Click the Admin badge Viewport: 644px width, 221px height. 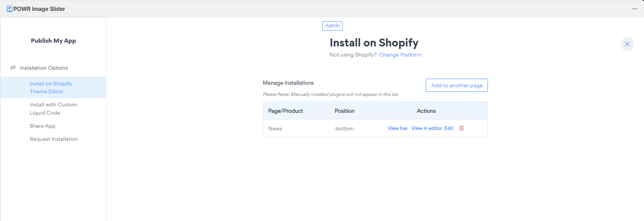332,26
